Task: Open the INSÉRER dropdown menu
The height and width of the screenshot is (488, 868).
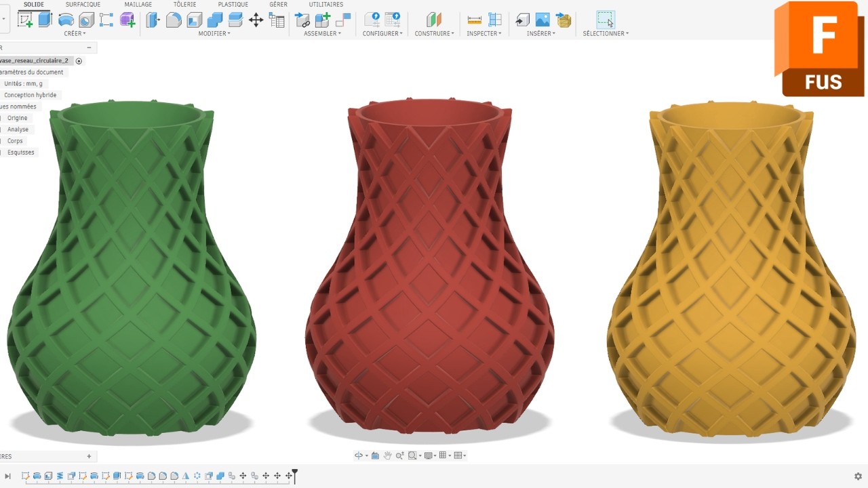Action: 541,33
